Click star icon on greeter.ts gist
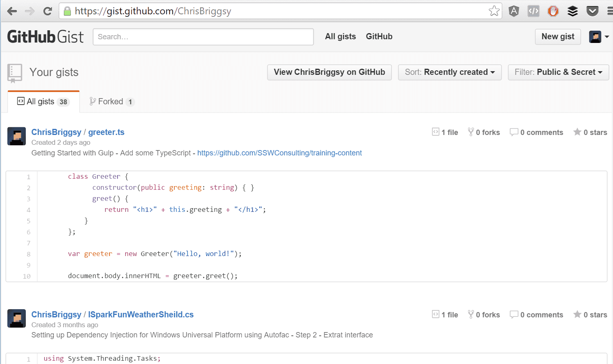613x364 pixels. point(577,132)
